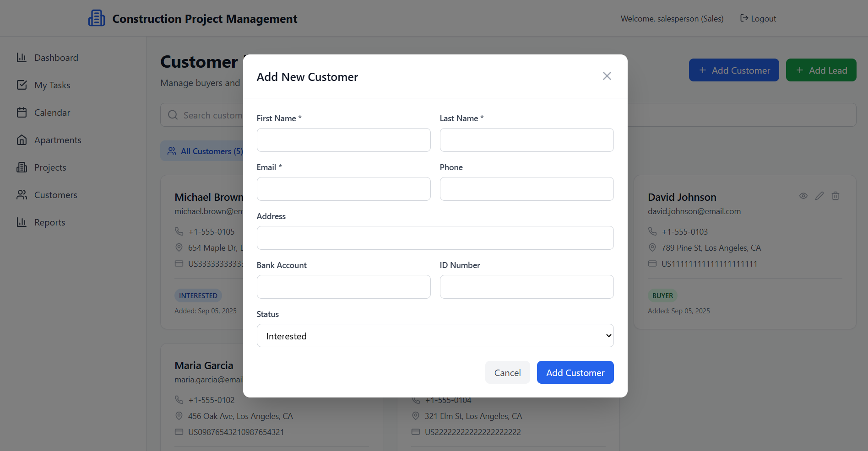868x451 pixels.
Task: Focus the First Name input field
Action: [343, 140]
